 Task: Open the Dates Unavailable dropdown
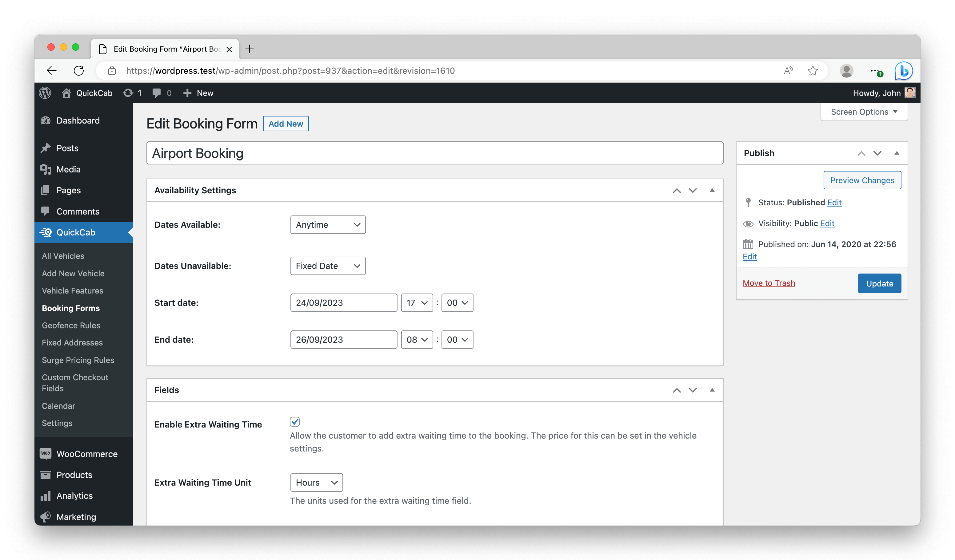328,265
